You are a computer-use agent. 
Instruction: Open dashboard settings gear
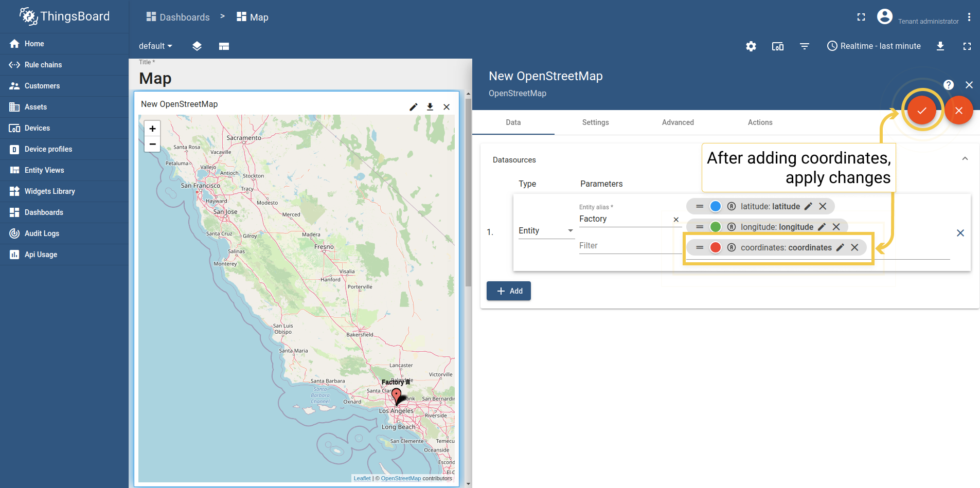click(x=751, y=46)
